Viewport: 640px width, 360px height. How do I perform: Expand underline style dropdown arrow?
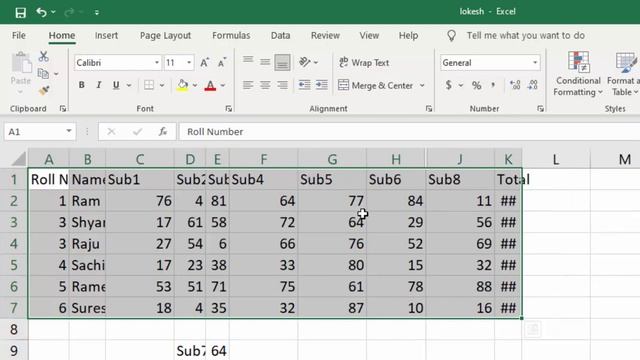point(129,85)
